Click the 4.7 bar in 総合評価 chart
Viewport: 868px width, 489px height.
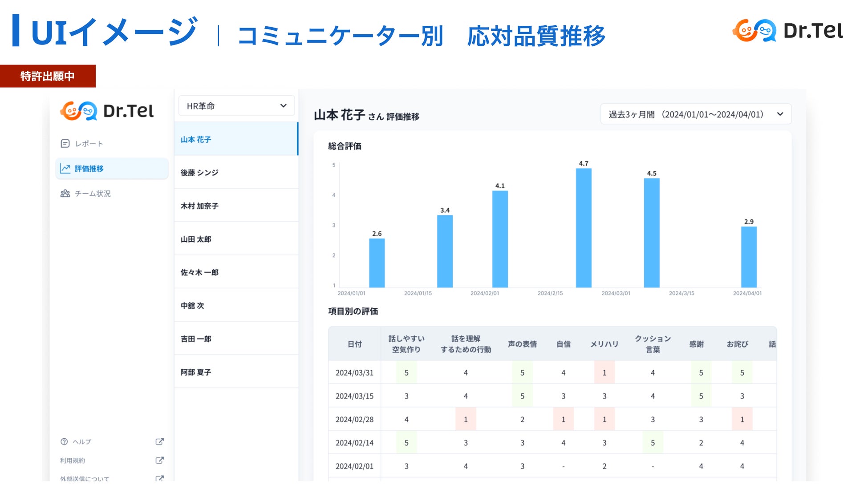(x=583, y=228)
